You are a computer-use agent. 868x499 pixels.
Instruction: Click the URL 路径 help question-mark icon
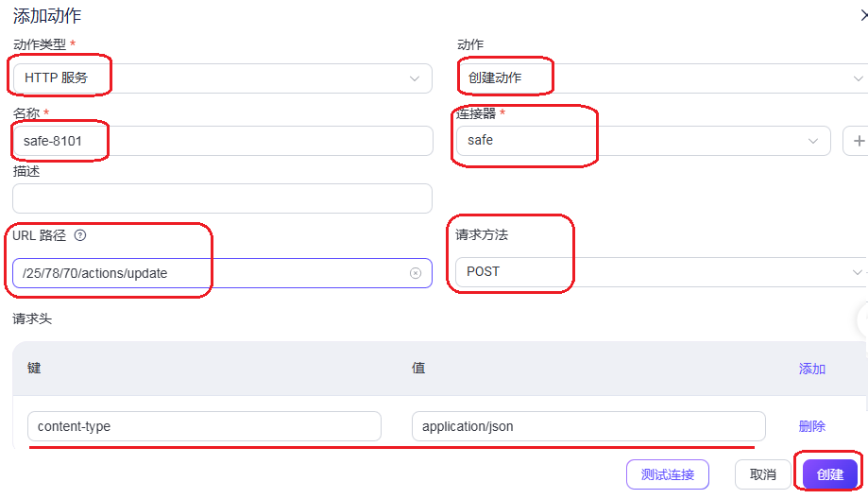pyautogui.click(x=79, y=235)
